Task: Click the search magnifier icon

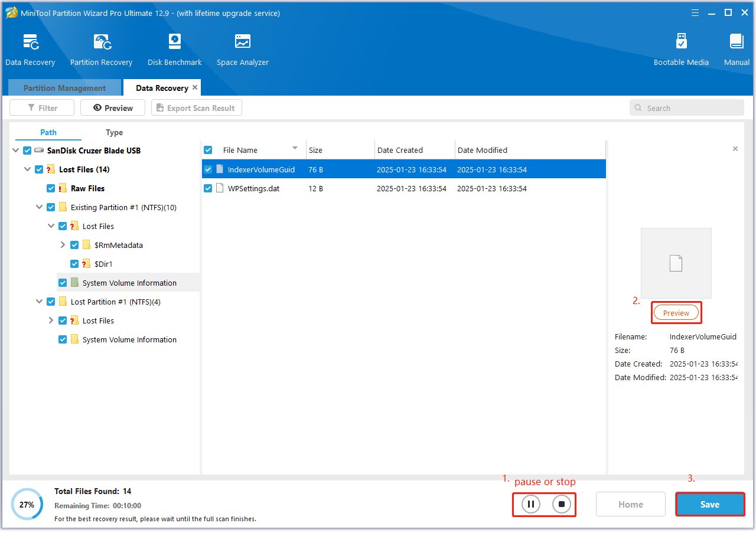Action: tap(638, 108)
